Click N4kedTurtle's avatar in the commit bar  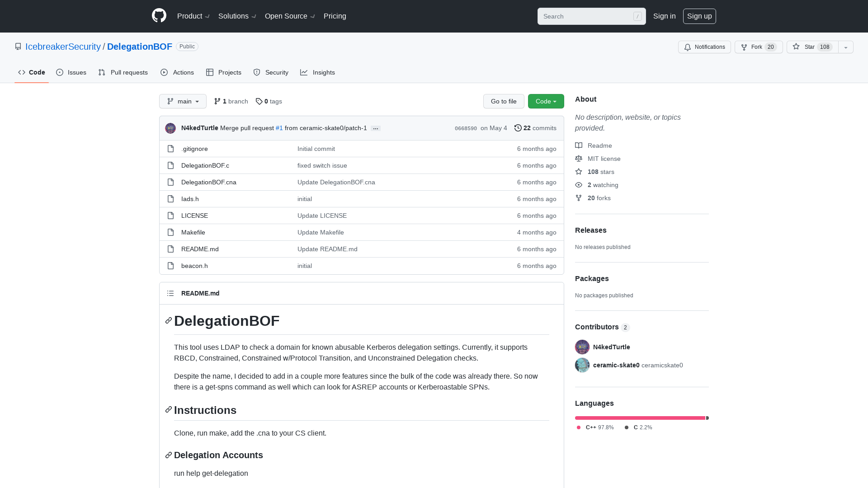pyautogui.click(x=170, y=128)
